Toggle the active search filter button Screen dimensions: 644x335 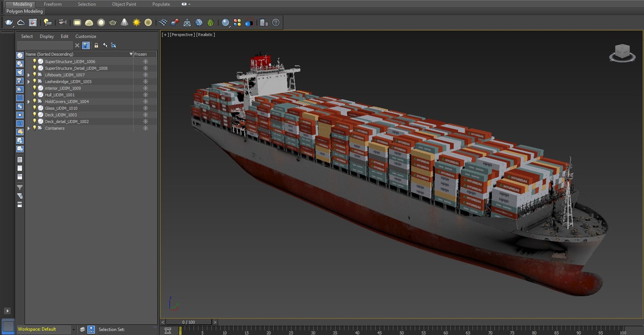click(x=86, y=45)
